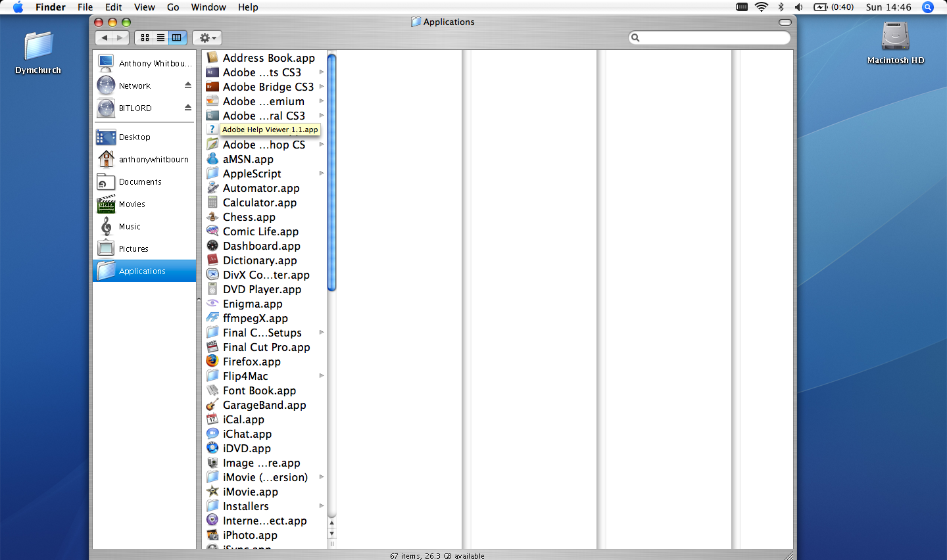
Task: Select the Automator.app robot icon
Action: (x=212, y=188)
